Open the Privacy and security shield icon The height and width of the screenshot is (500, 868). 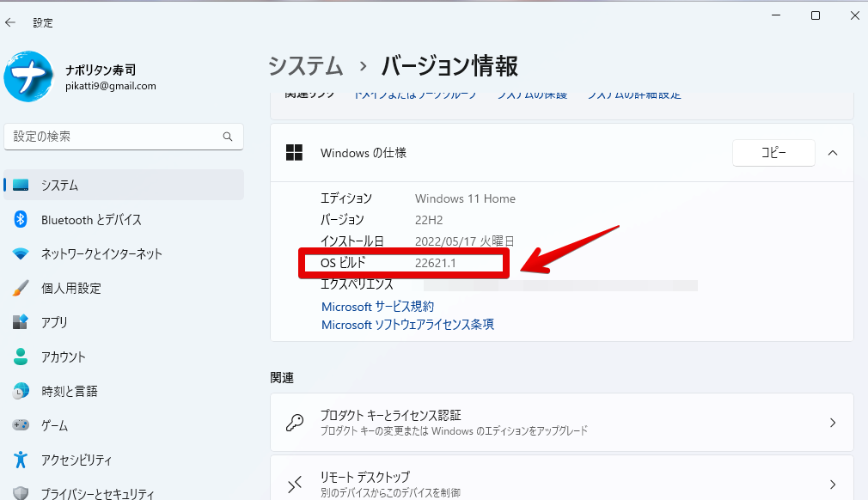21,493
